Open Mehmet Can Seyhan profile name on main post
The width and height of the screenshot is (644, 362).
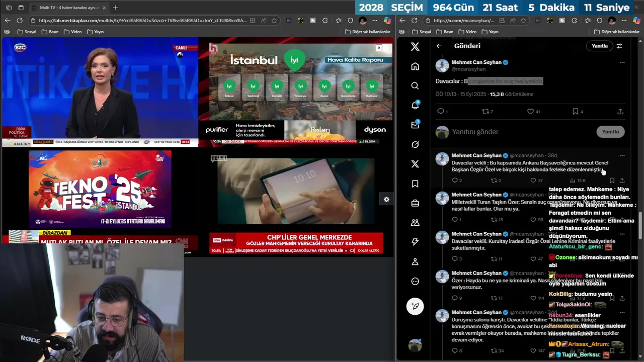point(476,62)
